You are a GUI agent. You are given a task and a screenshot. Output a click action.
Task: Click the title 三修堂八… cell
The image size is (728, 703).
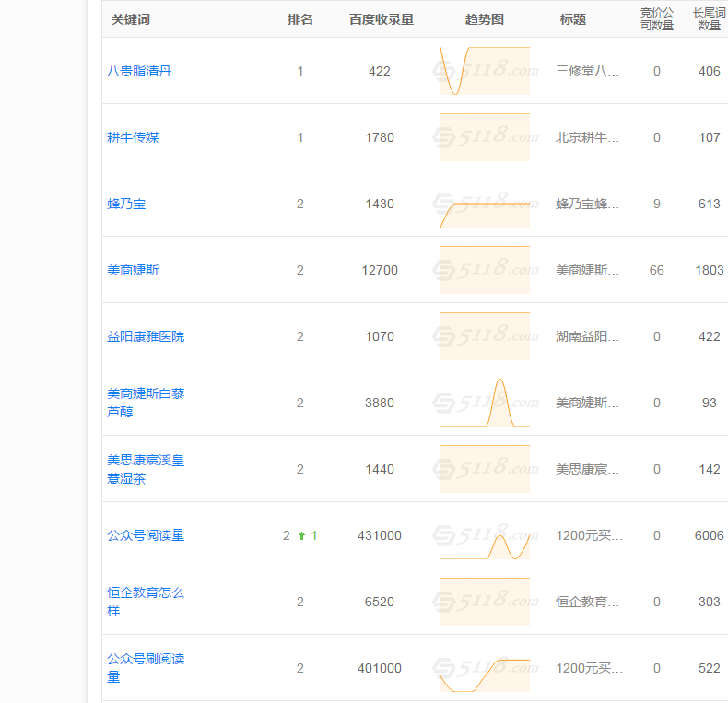587,71
